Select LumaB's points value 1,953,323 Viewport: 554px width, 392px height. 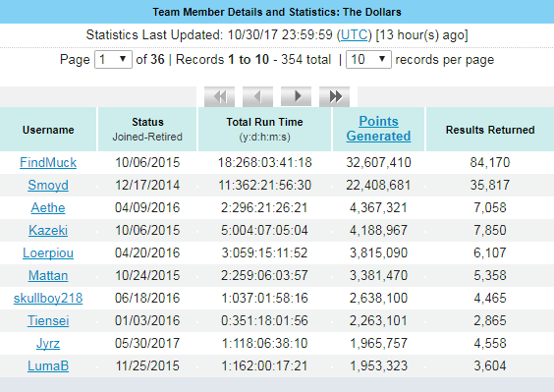coord(378,366)
